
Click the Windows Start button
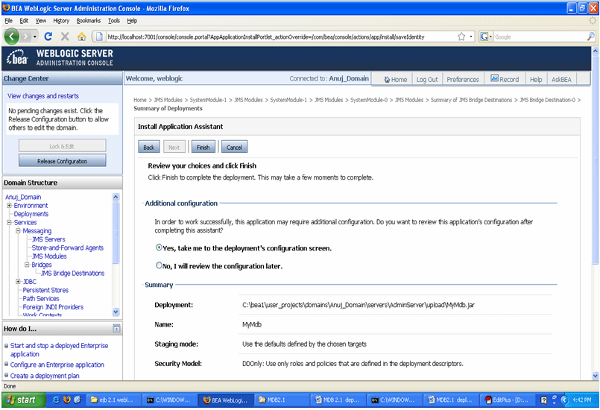[23, 400]
